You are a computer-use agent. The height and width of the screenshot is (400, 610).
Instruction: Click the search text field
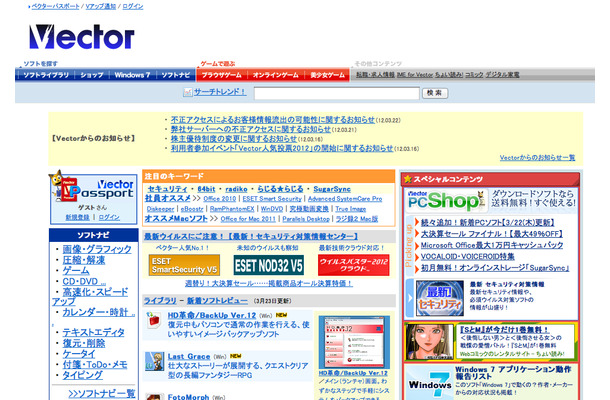click(337, 93)
